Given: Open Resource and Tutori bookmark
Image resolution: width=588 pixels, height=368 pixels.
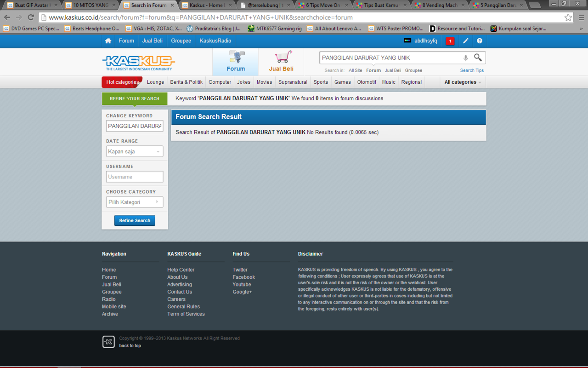Looking at the screenshot, I should click(457, 29).
